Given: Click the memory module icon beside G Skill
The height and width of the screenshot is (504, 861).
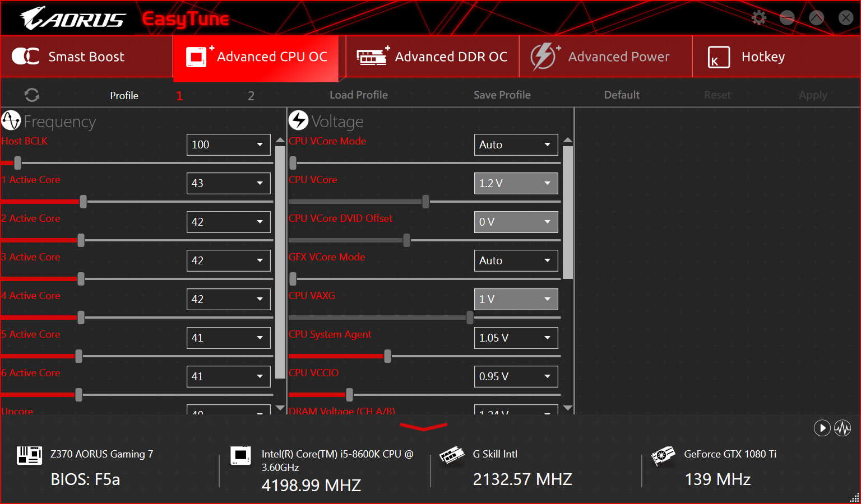Looking at the screenshot, I should click(x=452, y=455).
